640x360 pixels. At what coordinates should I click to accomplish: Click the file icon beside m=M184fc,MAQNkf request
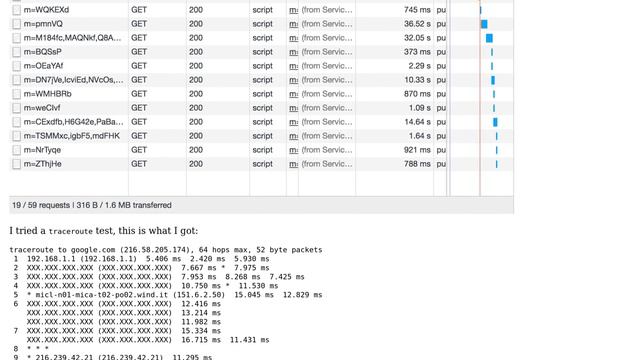pos(16,38)
